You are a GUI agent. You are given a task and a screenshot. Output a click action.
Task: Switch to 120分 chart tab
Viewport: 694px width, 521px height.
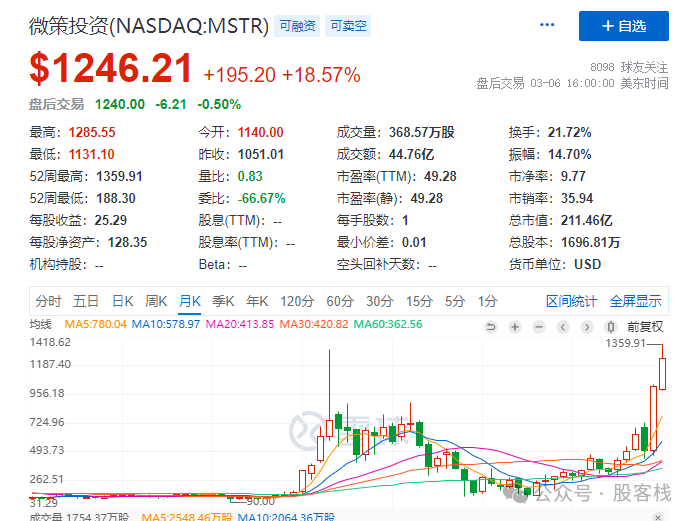click(297, 301)
